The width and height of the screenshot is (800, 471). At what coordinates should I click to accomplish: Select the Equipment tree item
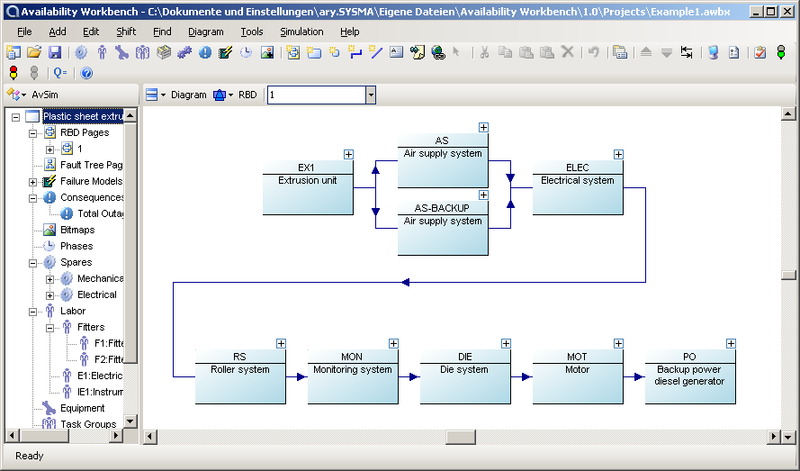(82, 408)
